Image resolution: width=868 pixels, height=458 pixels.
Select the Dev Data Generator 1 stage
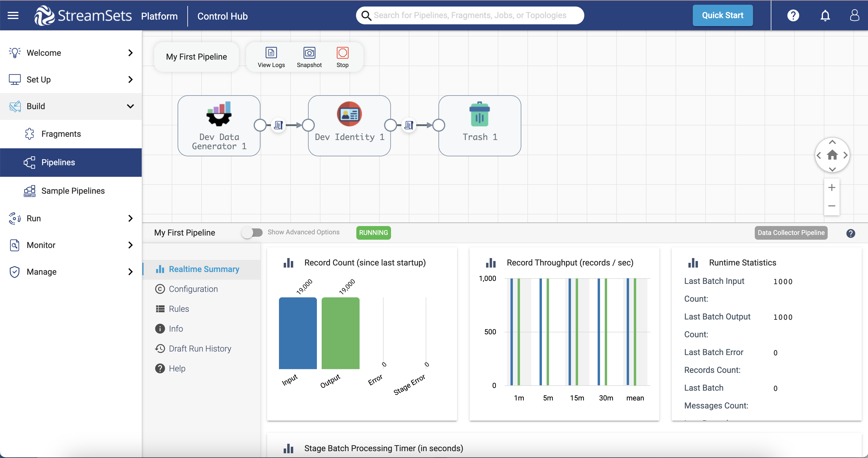[219, 125]
